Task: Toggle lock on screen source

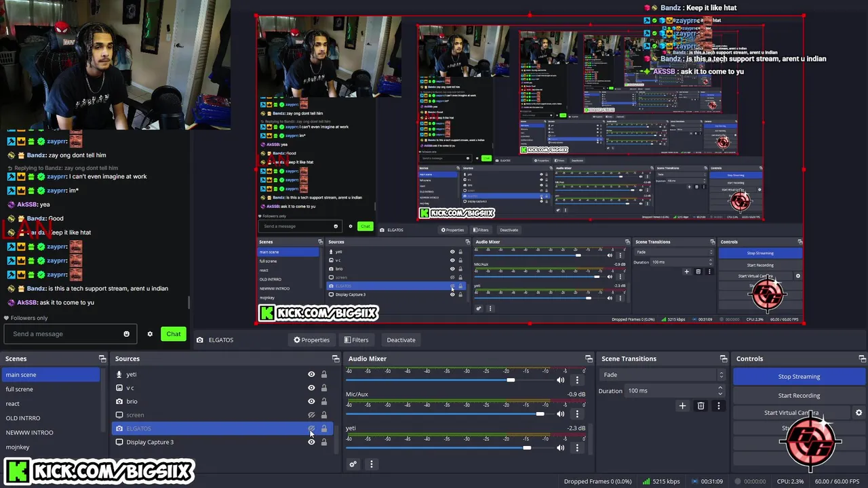Action: [323, 415]
